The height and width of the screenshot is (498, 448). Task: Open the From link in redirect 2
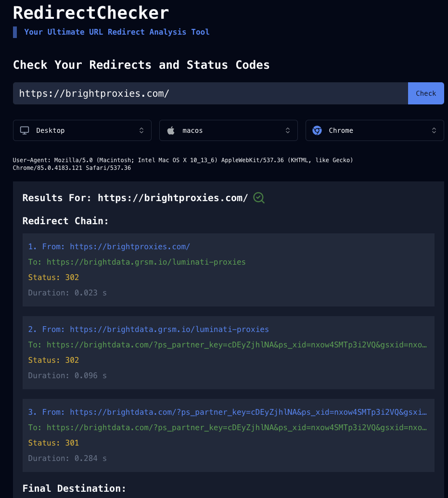click(169, 329)
